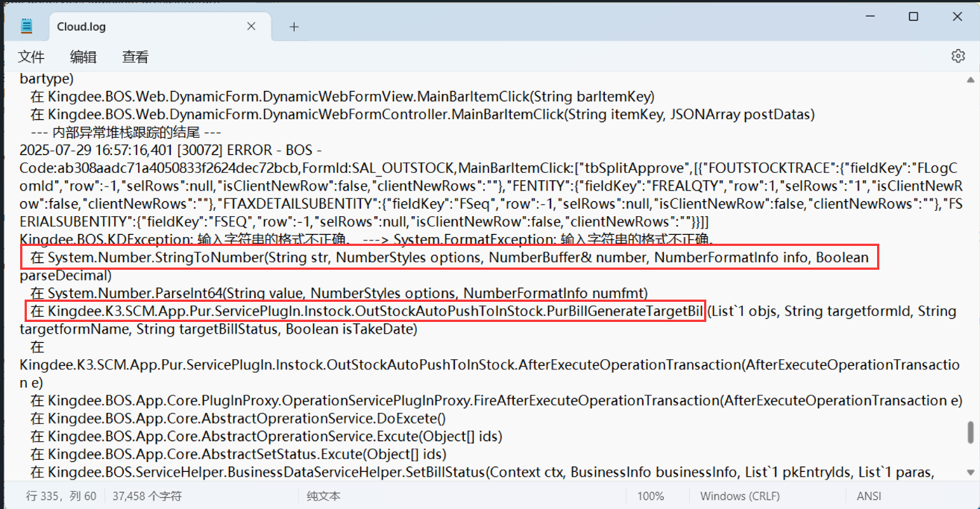
Task: Click the scrollbar up arrow
Action: point(970,78)
